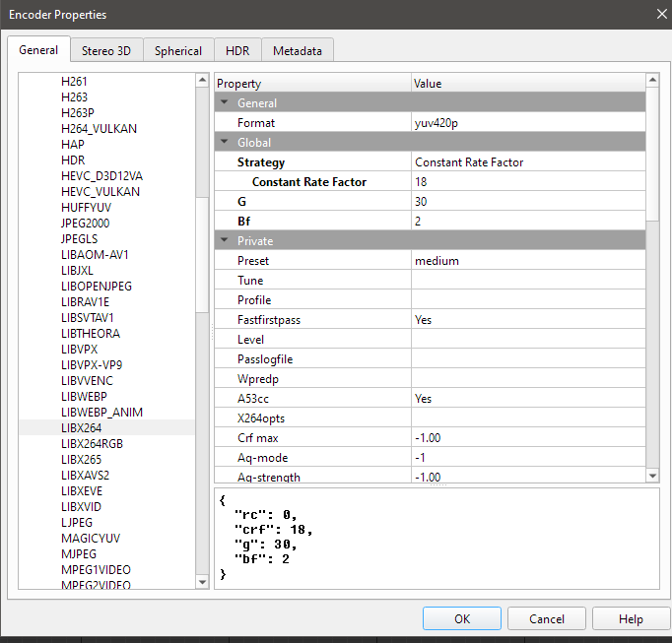This screenshot has height=643, width=672.
Task: Collapse the Global property section
Action: tap(225, 143)
